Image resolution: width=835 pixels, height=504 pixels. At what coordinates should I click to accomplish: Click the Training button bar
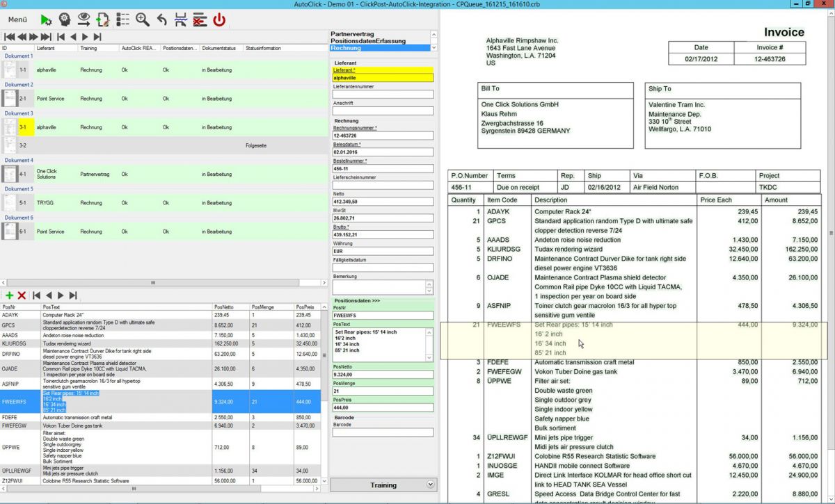383,485
